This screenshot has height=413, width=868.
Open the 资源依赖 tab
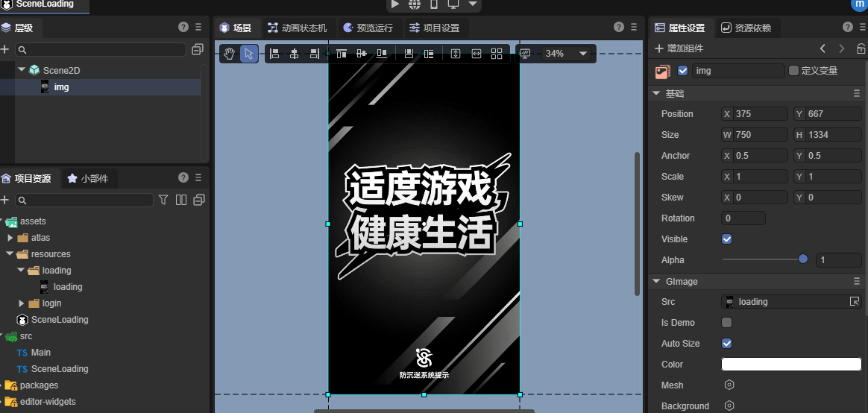click(746, 28)
